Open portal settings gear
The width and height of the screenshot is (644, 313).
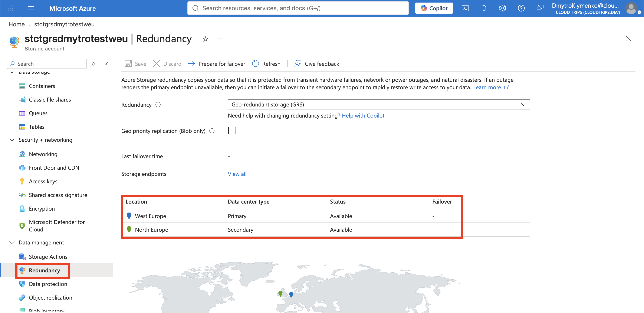503,8
